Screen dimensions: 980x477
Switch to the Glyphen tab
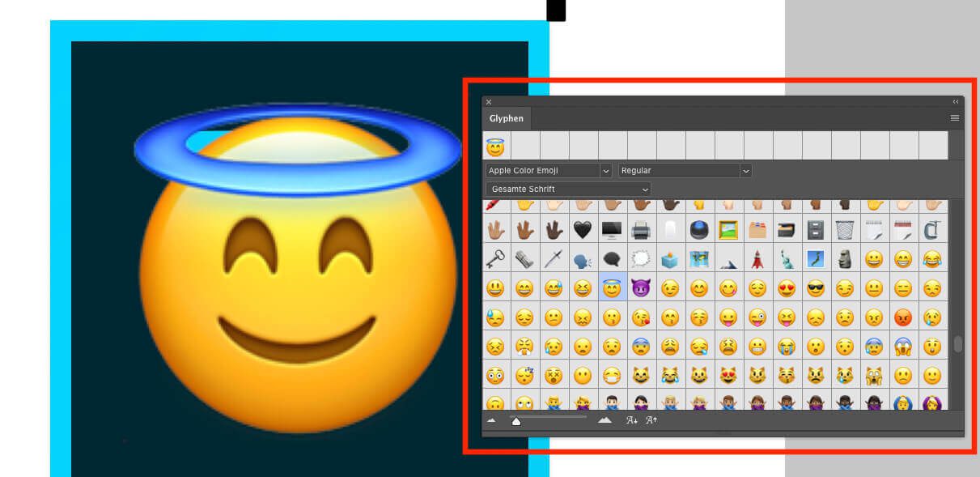507,118
